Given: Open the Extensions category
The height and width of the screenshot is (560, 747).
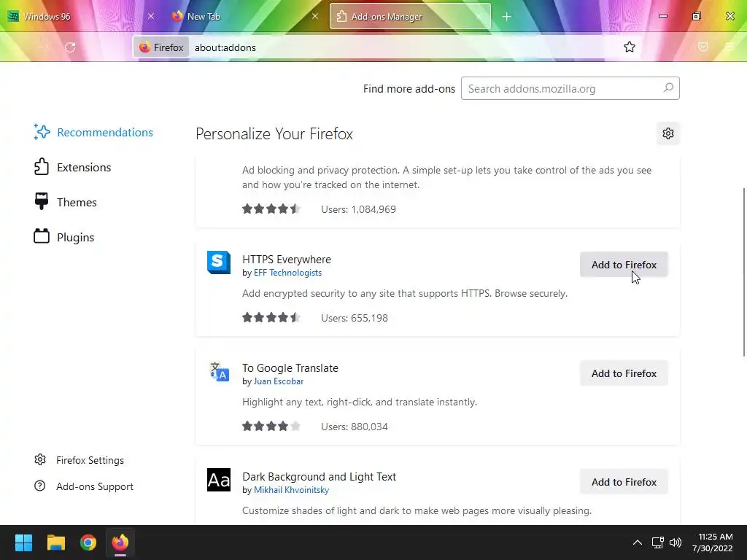Looking at the screenshot, I should tap(72, 167).
